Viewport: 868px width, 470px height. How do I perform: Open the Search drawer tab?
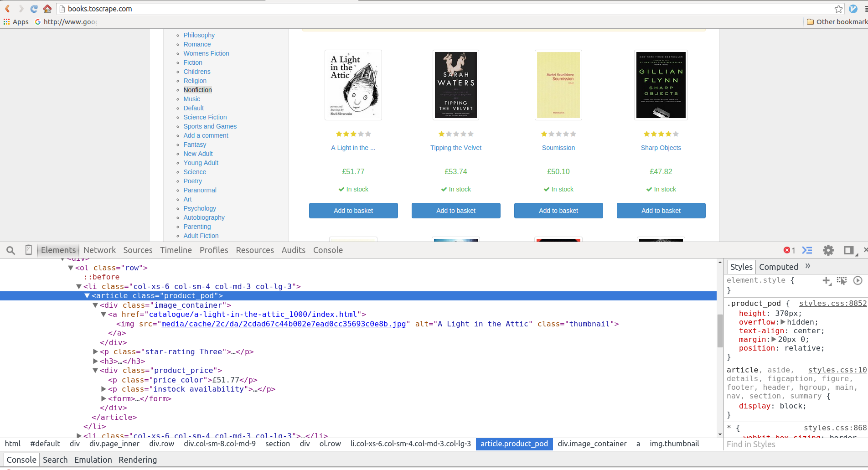(x=55, y=460)
